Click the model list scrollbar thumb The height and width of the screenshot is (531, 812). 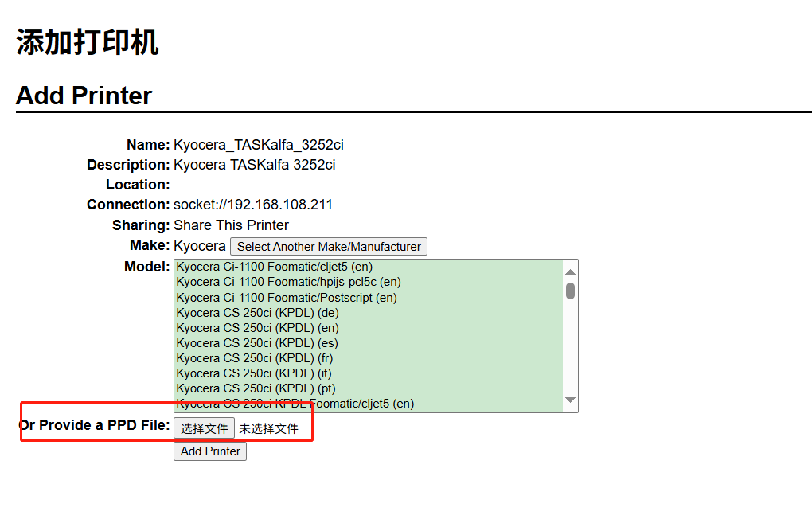point(570,291)
